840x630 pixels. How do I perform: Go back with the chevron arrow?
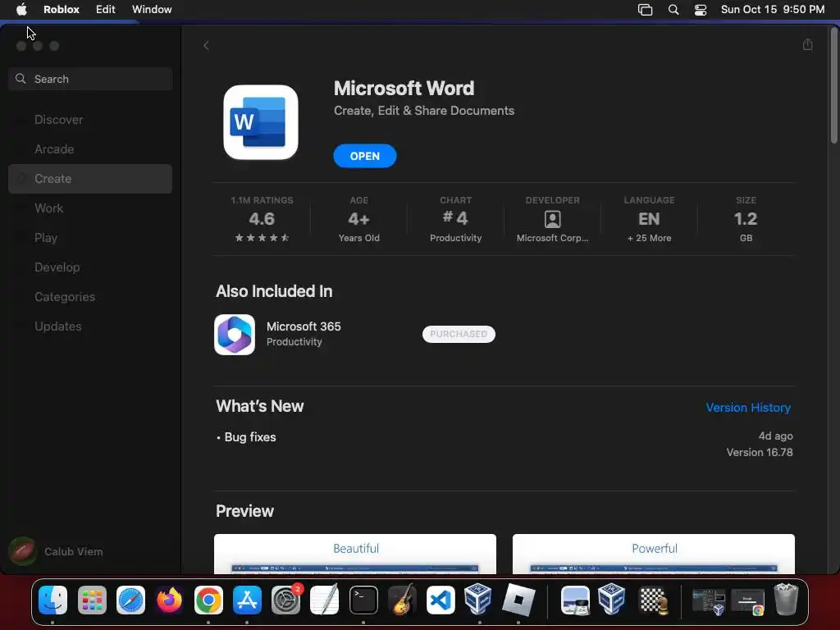(x=206, y=46)
